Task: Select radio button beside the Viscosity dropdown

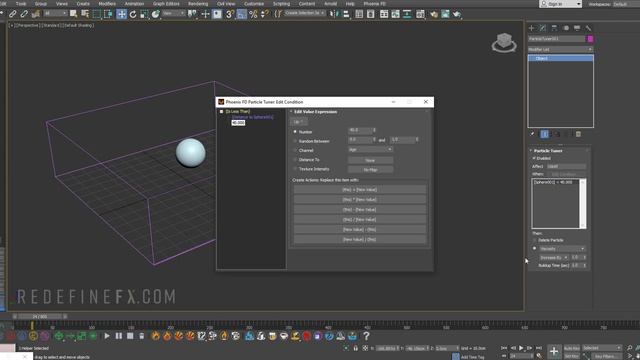Action: pos(535,248)
